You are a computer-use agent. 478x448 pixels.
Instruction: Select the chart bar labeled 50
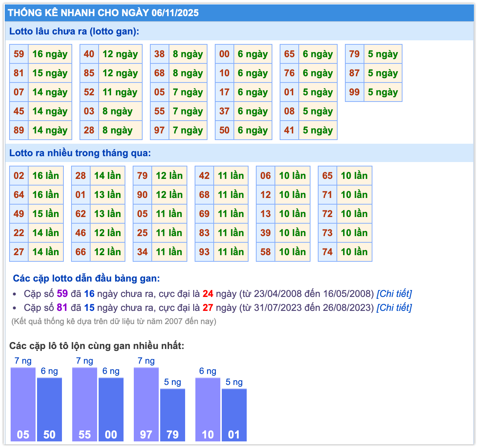click(x=49, y=409)
